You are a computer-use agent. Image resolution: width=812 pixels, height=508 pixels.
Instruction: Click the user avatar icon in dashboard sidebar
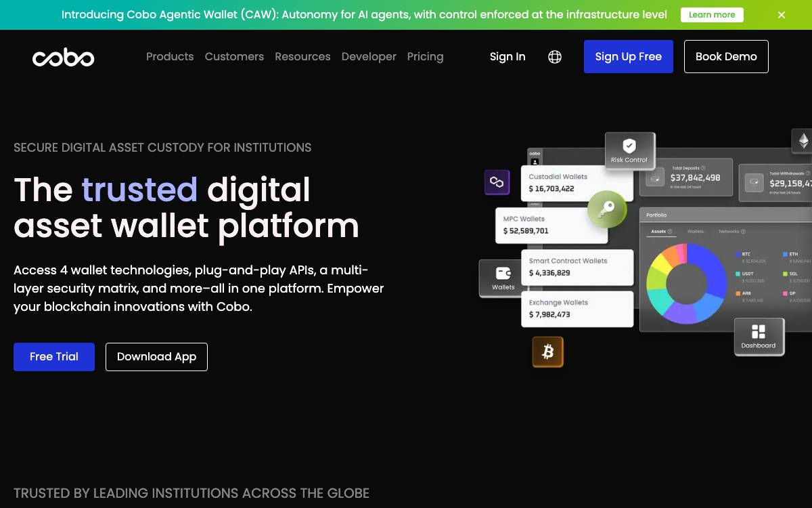click(535, 162)
